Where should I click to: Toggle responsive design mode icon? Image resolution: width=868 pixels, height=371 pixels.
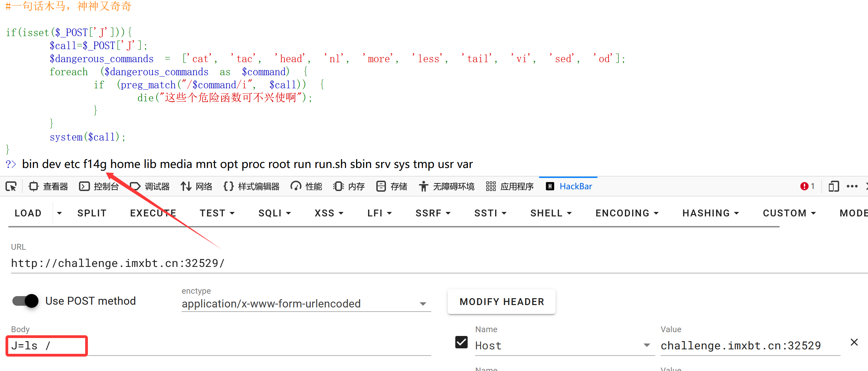point(833,187)
